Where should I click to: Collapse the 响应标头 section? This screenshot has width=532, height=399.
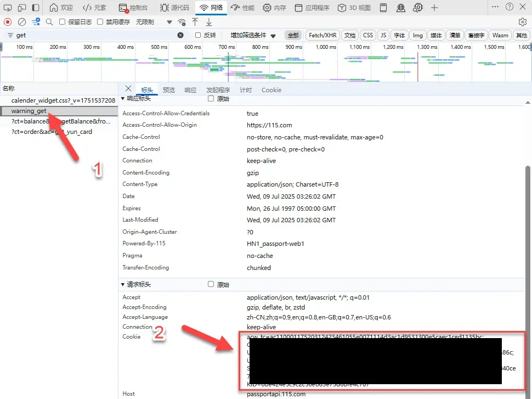point(123,99)
